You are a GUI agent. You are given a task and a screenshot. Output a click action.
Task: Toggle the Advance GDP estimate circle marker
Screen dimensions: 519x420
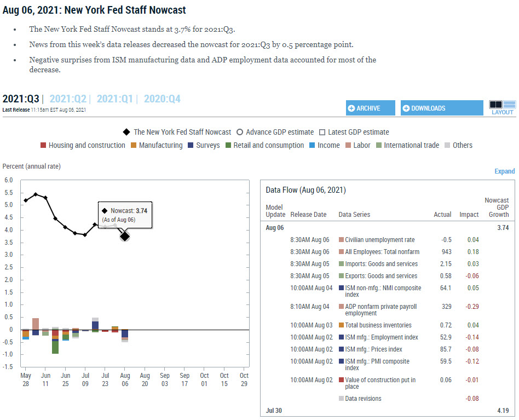click(239, 132)
